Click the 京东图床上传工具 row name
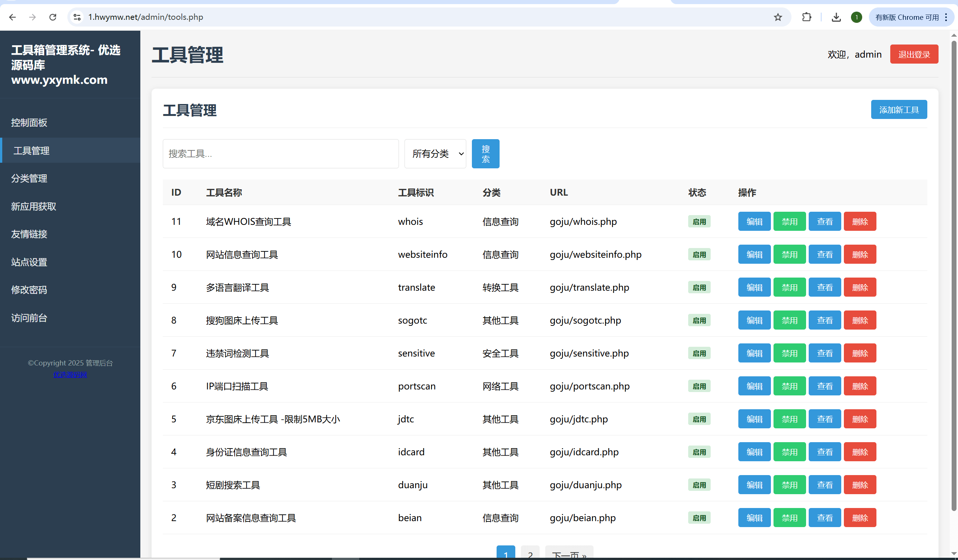This screenshot has height=560, width=958. 273,419
